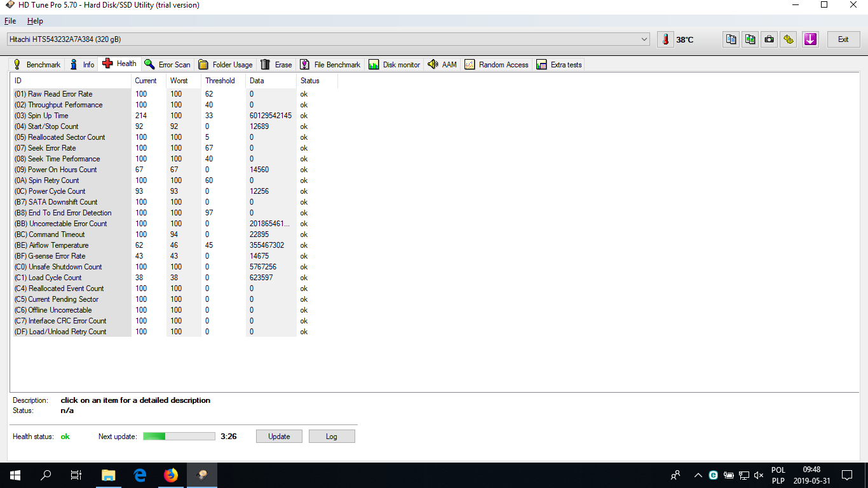Select the Raw Read Error Rate row

pyautogui.click(x=175, y=94)
